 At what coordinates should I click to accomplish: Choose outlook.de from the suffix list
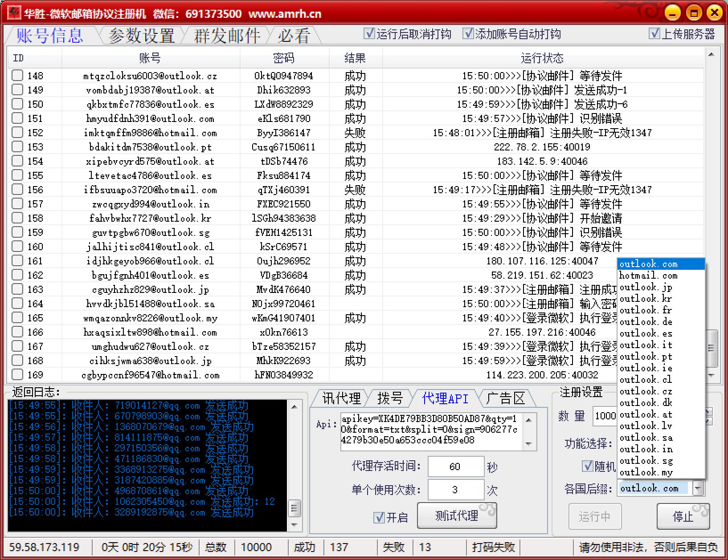point(661,322)
